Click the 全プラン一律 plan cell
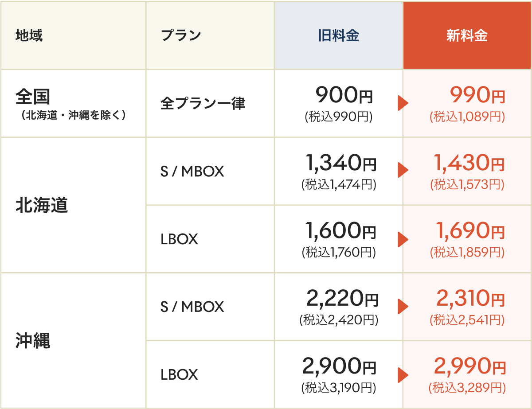Image resolution: width=532 pixels, height=409 pixels. point(210,103)
